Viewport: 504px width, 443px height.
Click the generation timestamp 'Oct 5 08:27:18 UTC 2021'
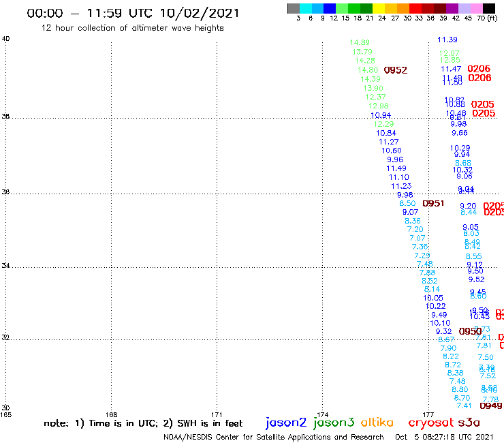pos(444,438)
